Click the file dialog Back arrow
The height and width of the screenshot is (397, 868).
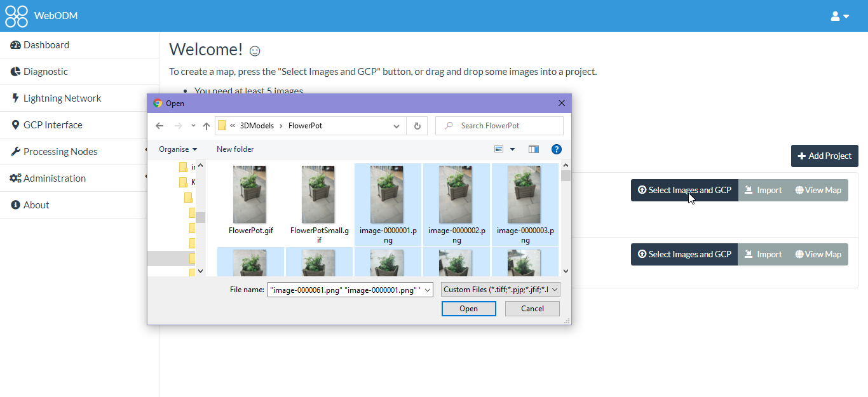point(159,126)
